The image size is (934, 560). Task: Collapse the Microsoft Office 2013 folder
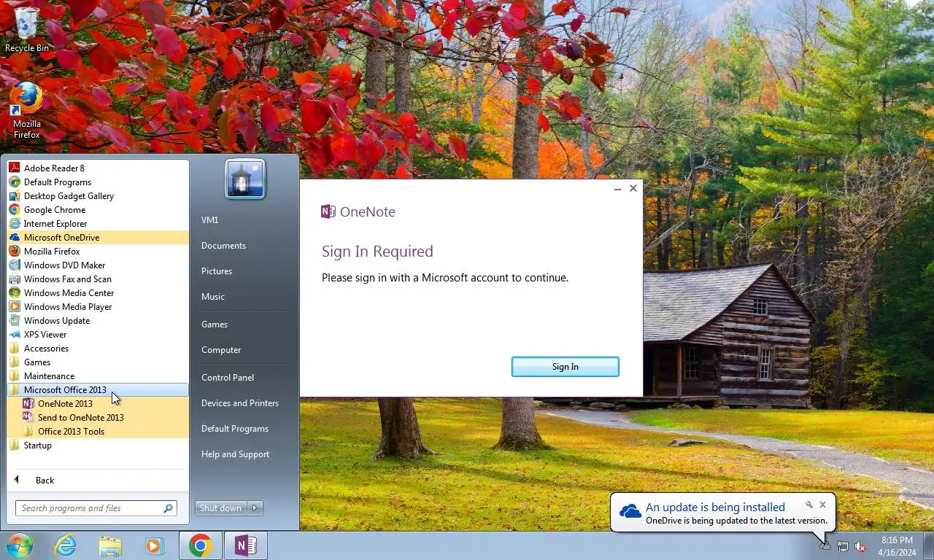click(98, 389)
